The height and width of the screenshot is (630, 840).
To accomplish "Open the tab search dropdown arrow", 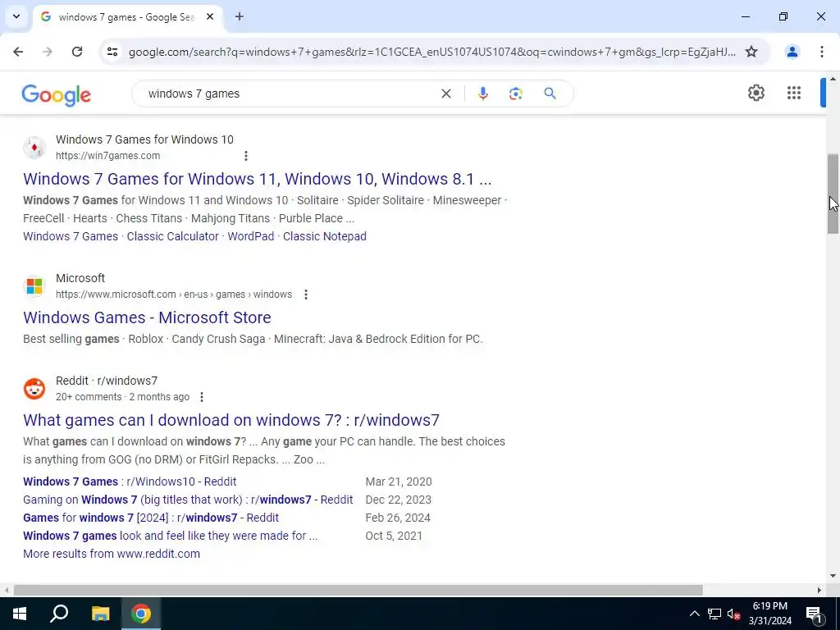I will click(x=16, y=16).
